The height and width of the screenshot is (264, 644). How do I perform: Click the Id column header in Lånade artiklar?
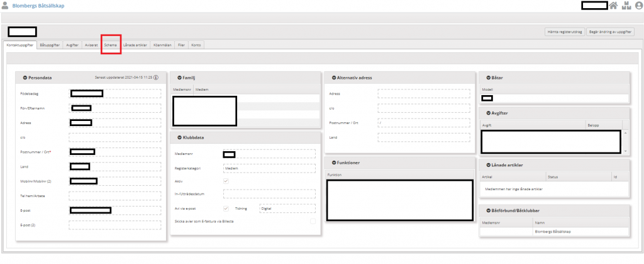tap(620, 176)
